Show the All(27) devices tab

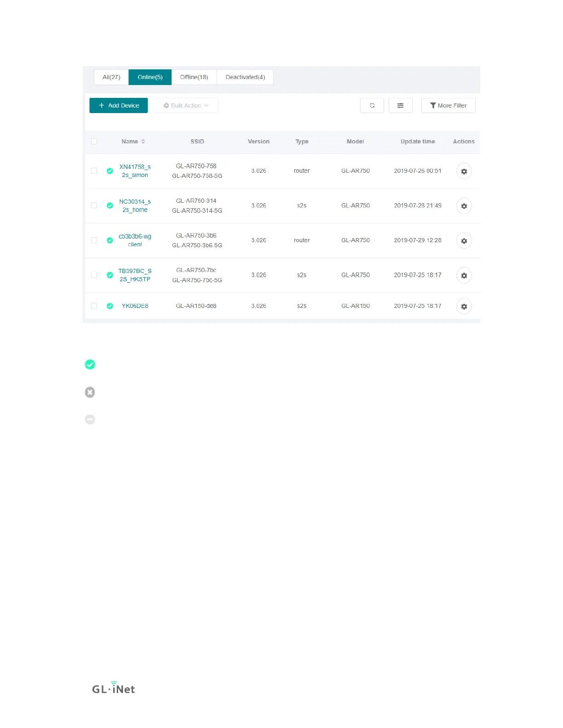(x=111, y=77)
